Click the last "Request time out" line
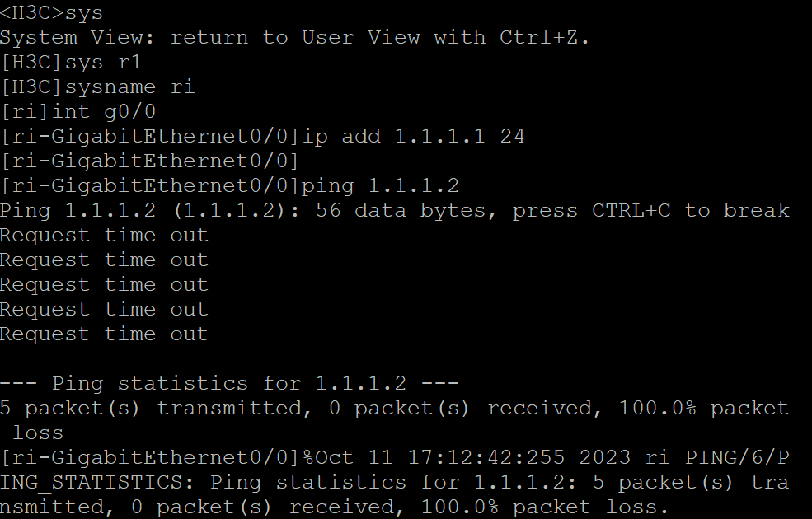Screen dimensions: 812x519 click(104, 334)
